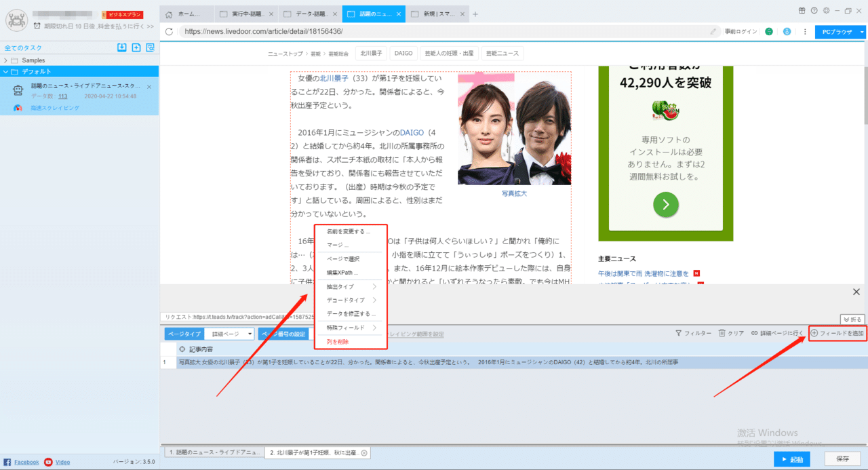Open the PCブラウザ dropdown arrow

coord(862,31)
